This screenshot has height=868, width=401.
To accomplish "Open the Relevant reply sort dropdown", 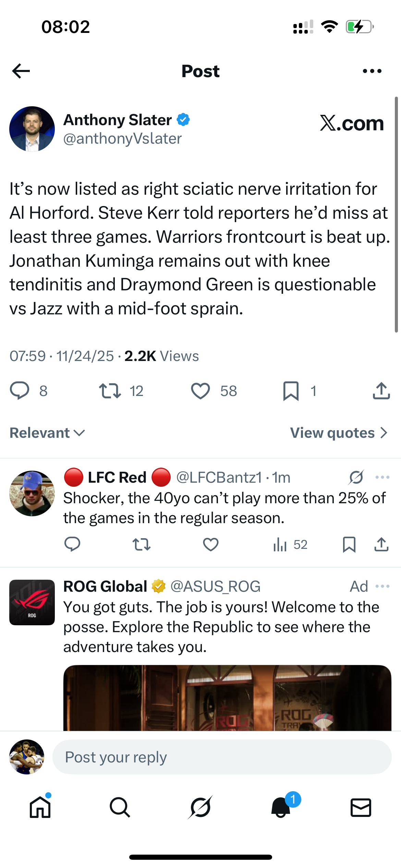I will click(x=47, y=433).
